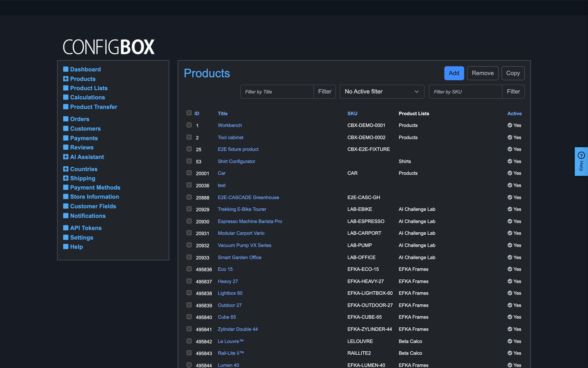
Task: Click the Notifications sidebar icon
Action: coord(66,216)
